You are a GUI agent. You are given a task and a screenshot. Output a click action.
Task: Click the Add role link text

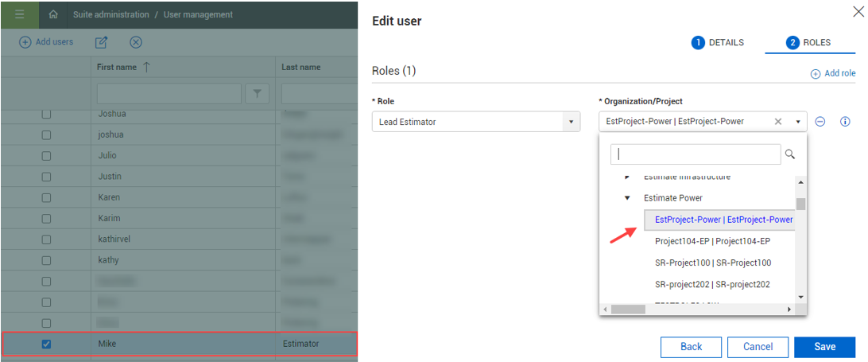point(839,74)
